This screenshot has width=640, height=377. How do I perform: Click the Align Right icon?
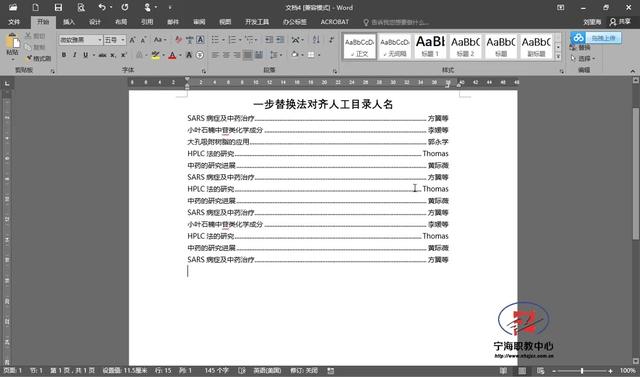point(237,55)
